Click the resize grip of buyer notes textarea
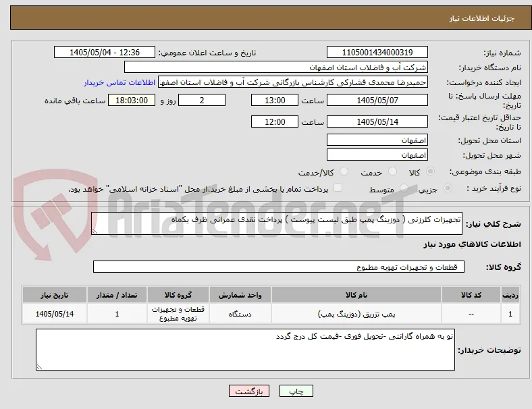Screen dimensions: 532x409 [39, 366]
